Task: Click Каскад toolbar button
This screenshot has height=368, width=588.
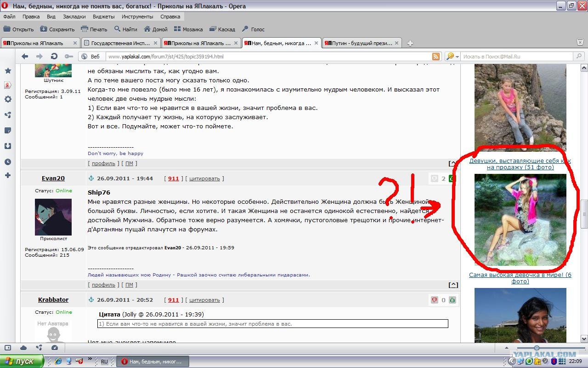Action: (x=222, y=29)
